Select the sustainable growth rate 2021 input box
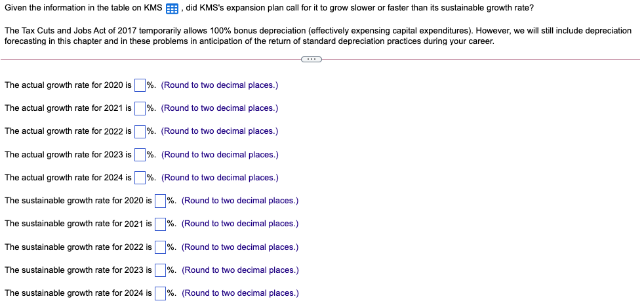The image size is (644, 305). pos(160,224)
